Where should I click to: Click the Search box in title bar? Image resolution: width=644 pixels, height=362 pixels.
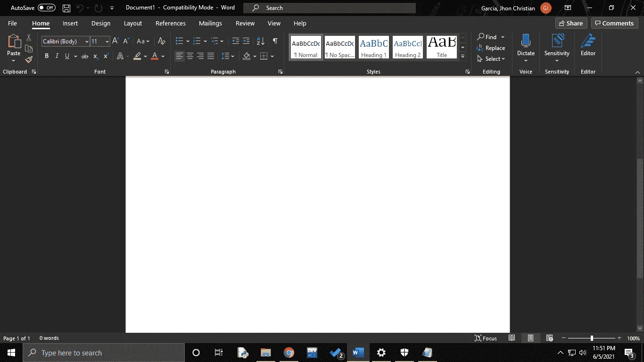[330, 8]
